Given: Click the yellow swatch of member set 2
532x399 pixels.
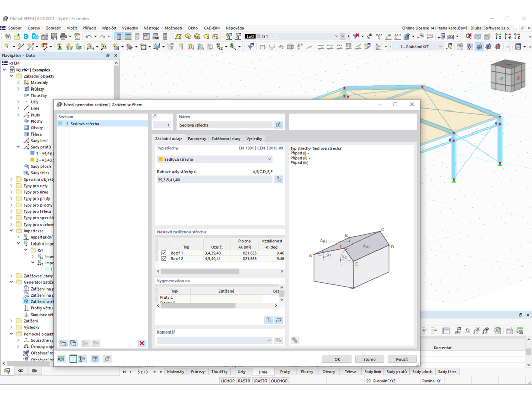Looking at the screenshot, I should tap(33, 160).
